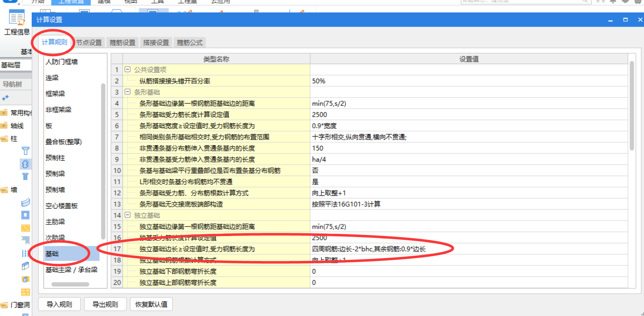Click the 恢复默认值 button
This screenshot has width=644, height=316.
[151, 304]
